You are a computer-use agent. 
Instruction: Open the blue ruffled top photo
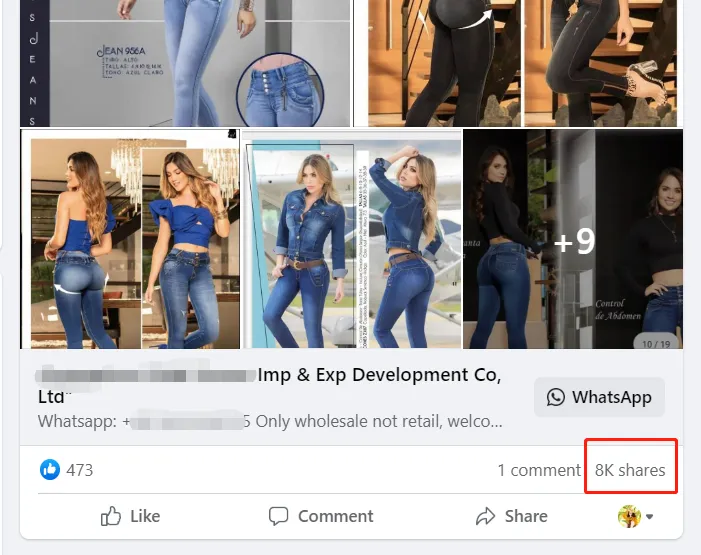130,240
